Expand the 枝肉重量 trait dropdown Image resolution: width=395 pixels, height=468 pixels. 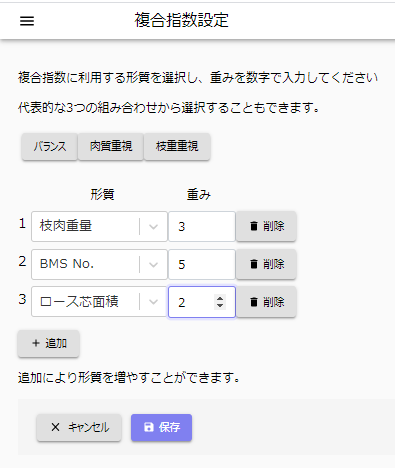(153, 227)
